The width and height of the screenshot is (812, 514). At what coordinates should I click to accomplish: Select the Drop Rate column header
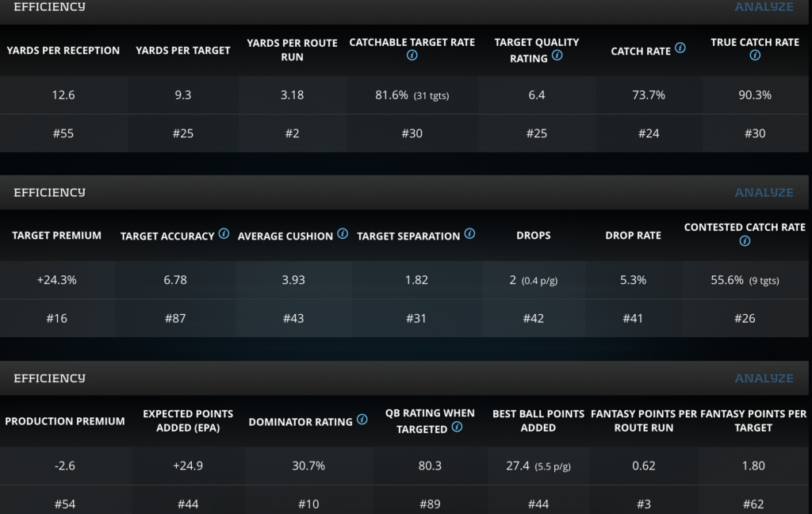[x=633, y=236]
